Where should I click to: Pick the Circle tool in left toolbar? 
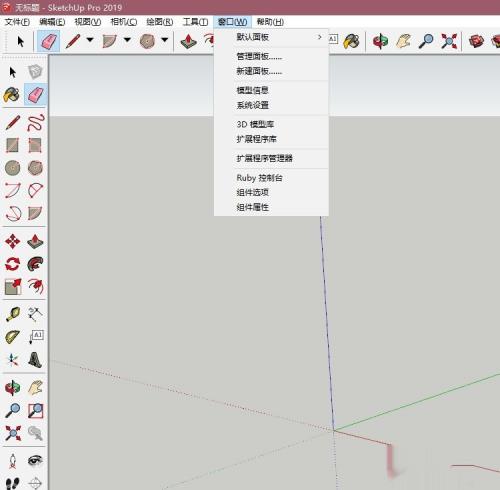coord(13,168)
